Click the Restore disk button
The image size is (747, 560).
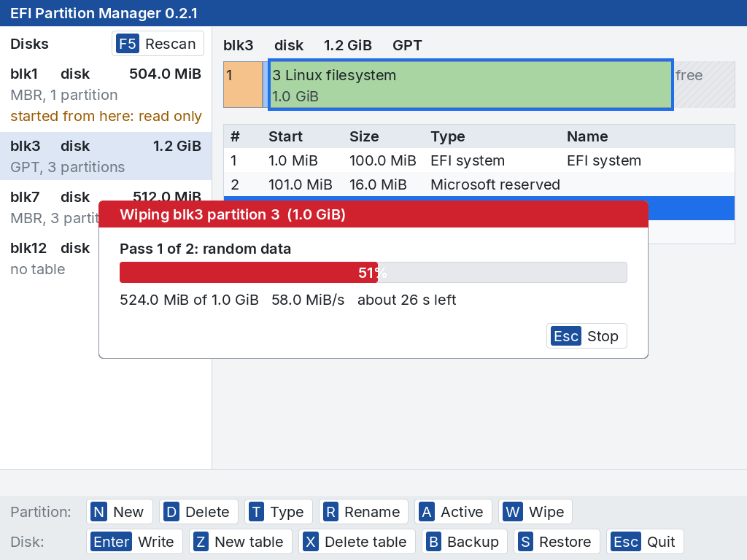(x=557, y=542)
